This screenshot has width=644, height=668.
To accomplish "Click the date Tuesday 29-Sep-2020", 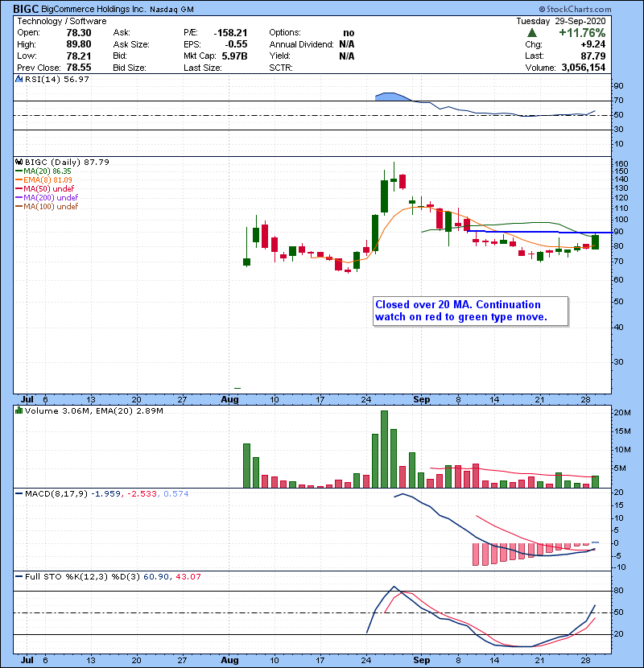I will click(x=561, y=21).
